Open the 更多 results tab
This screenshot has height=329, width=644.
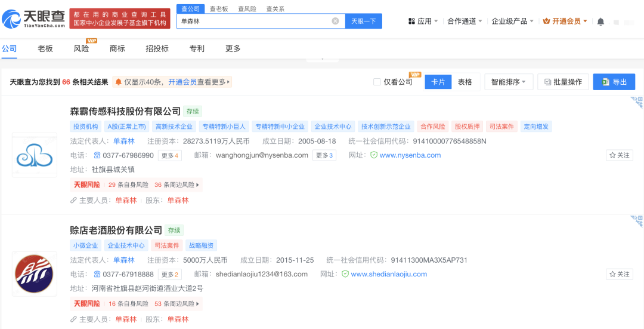pyautogui.click(x=233, y=48)
